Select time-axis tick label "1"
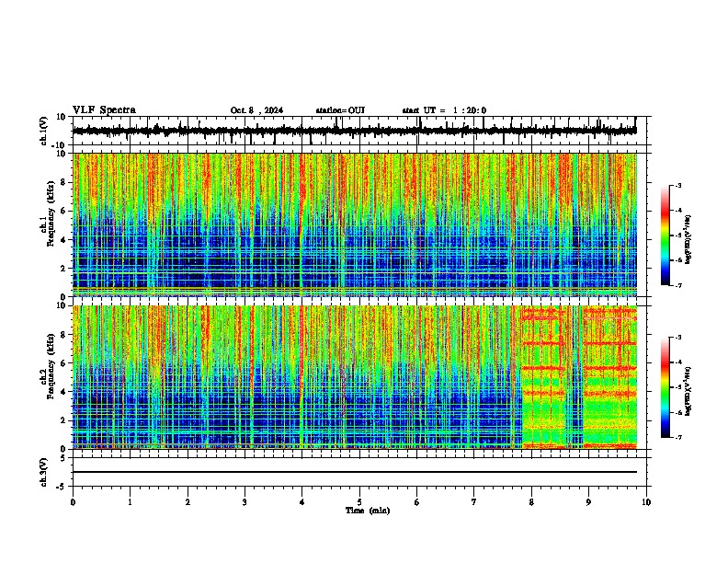Screen dimensions: 728x563 [x=130, y=502]
